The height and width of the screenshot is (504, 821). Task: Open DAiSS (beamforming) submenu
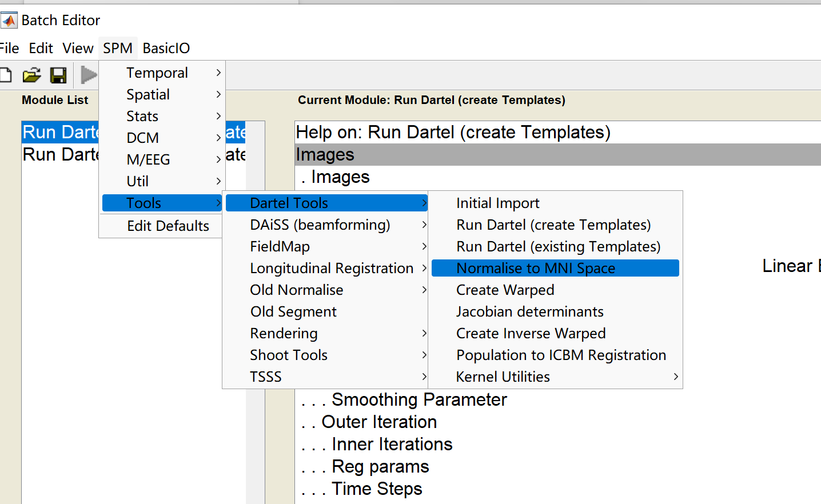click(326, 225)
